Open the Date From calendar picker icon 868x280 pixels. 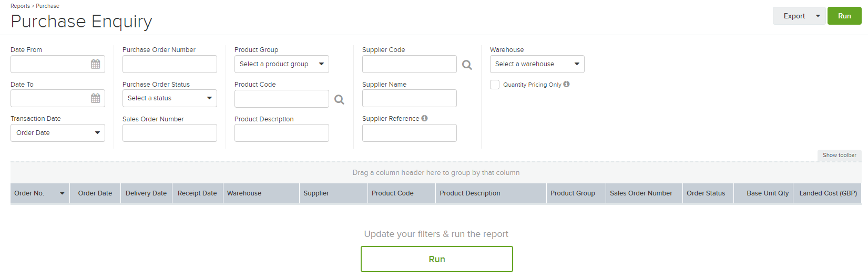(95, 64)
